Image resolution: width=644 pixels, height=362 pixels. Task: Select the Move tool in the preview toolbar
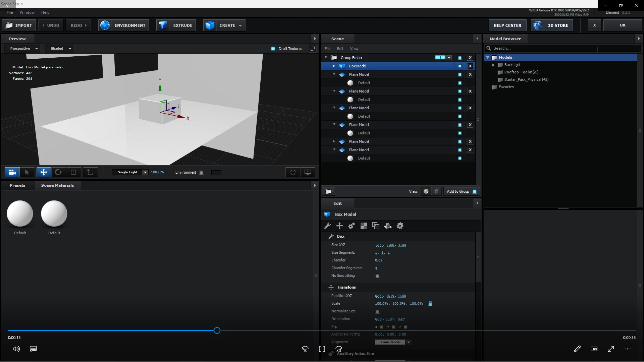point(44,172)
